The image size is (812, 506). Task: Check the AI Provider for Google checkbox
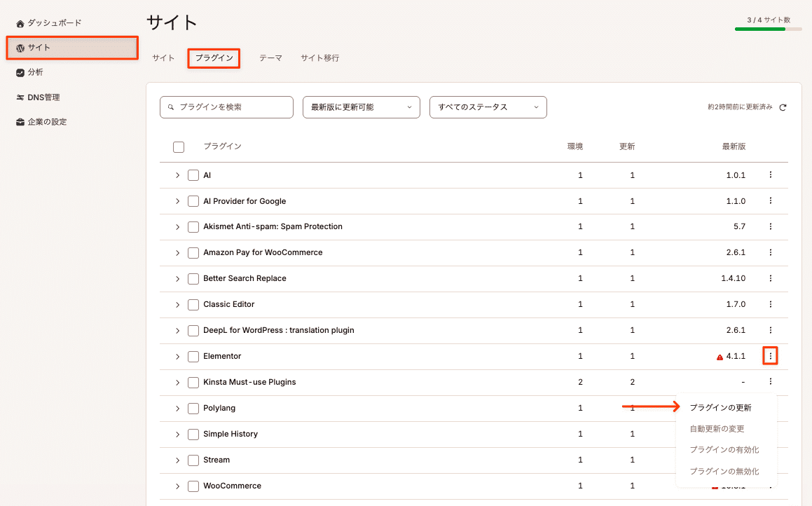click(x=193, y=201)
